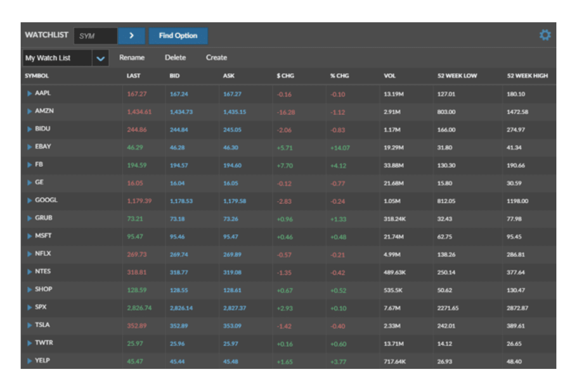Image resolution: width=577 pixels, height=392 pixels.
Task: Click EBAY volume 19.29M
Action: click(394, 148)
